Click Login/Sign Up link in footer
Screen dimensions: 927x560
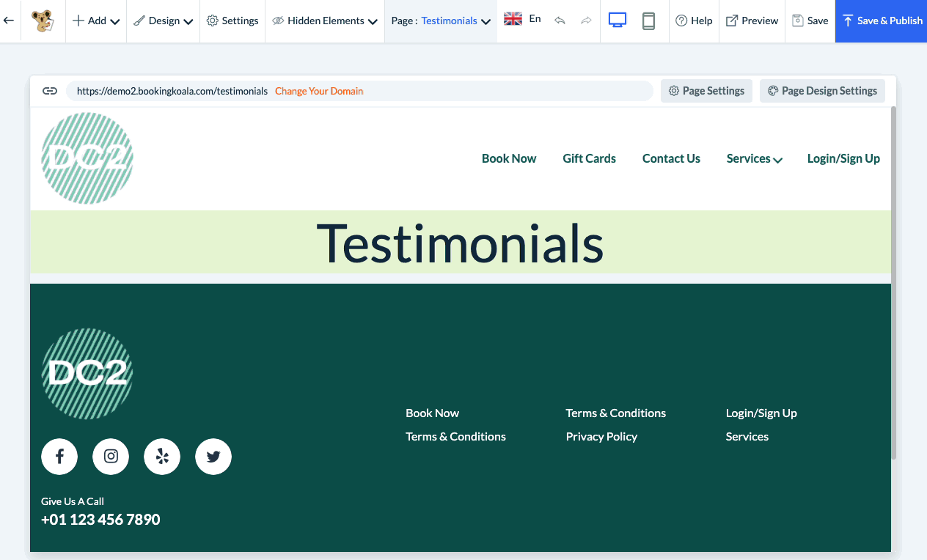761,413
